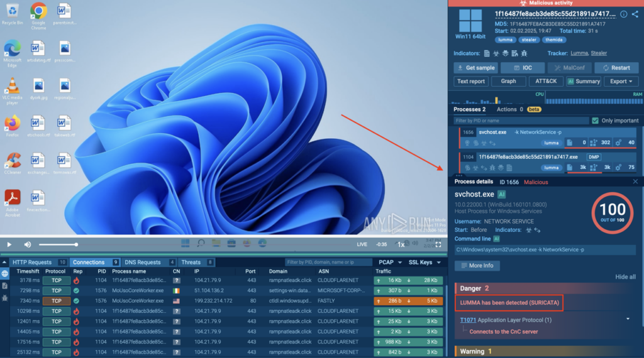The height and width of the screenshot is (358, 644).
Task: Open the bug/debug icon in the bottom-left sidebar
Action: coord(5,298)
